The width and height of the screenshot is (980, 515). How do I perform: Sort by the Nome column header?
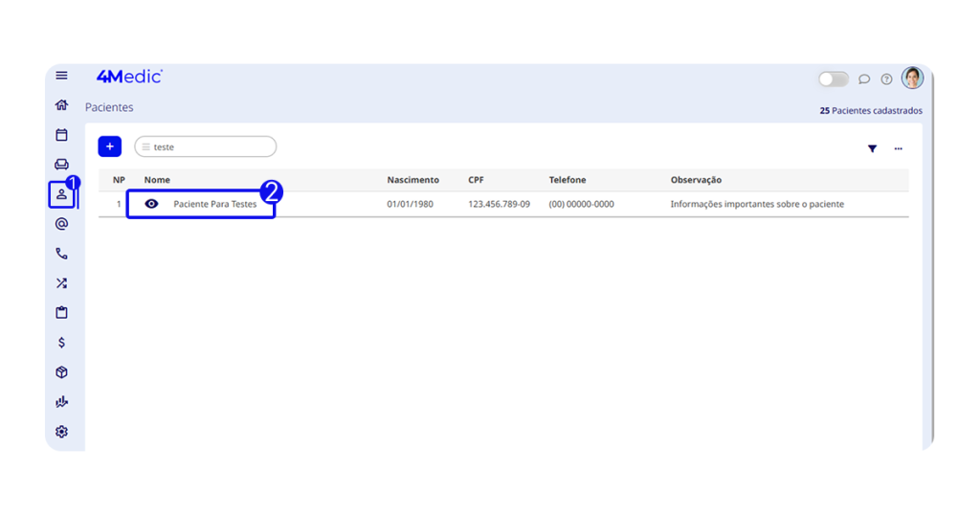tap(157, 180)
